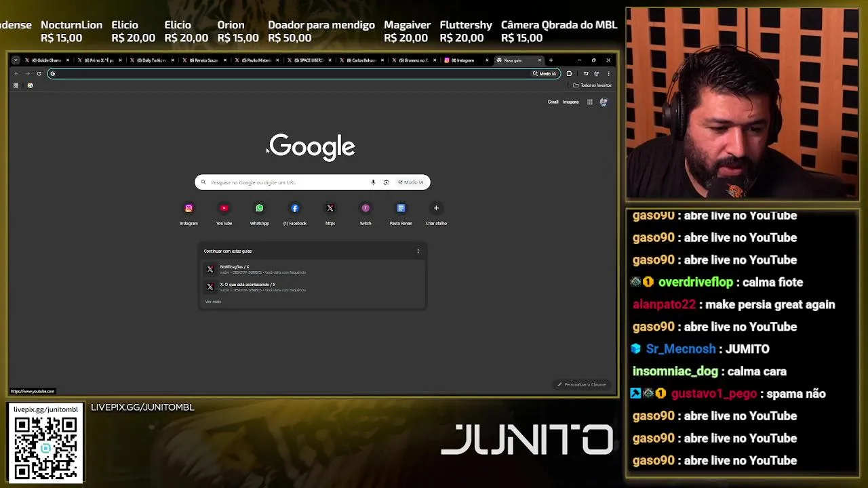Close the Nova guia tab
Viewport: 868px width, 488px height.
point(540,60)
